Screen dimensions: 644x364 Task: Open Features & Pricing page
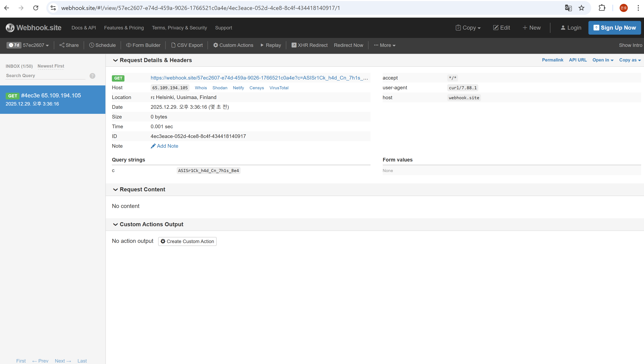124,28
